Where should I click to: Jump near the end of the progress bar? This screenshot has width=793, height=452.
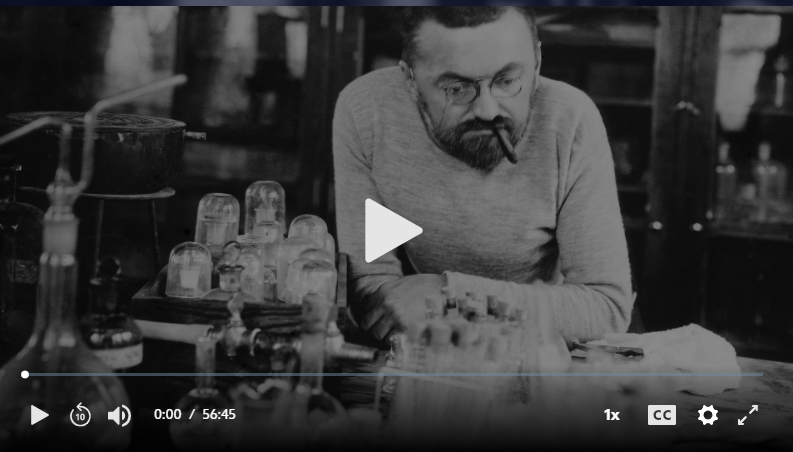click(754, 375)
